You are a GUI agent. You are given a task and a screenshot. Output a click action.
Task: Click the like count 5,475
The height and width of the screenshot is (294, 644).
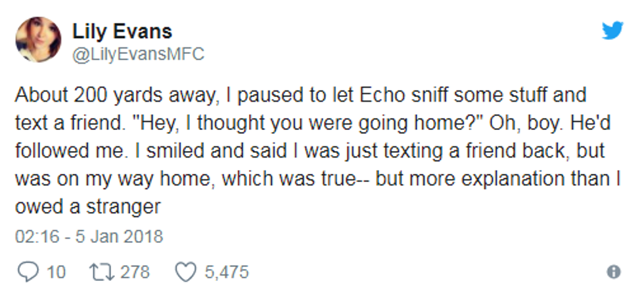pyautogui.click(x=227, y=272)
